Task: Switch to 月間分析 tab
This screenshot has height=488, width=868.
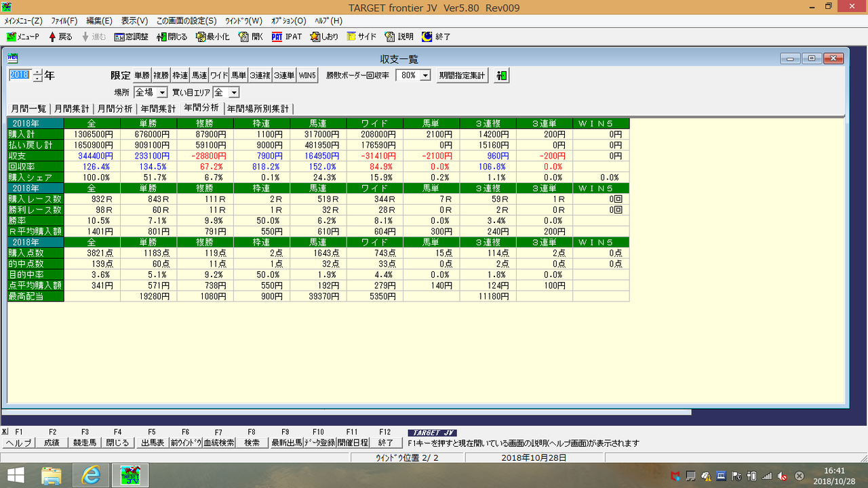Action: (x=115, y=109)
